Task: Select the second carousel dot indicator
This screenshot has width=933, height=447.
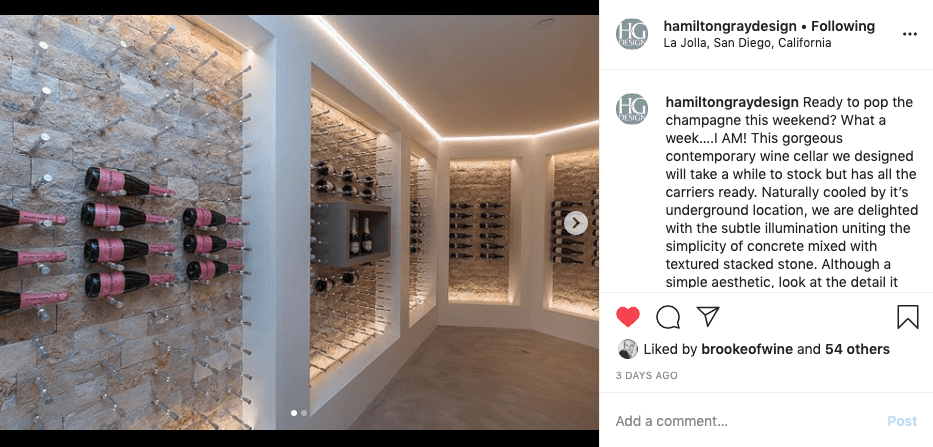Action: [304, 412]
